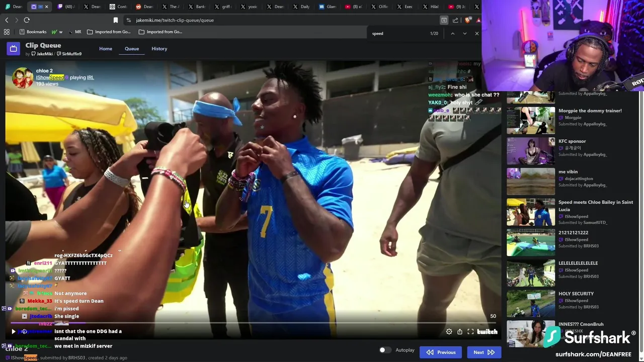The height and width of the screenshot is (362, 644).
Task: Close the find-in-page bar
Action: pos(477,34)
